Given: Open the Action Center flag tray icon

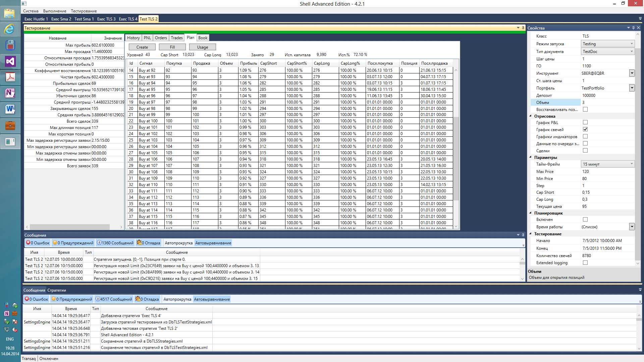Looking at the screenshot, I should click(x=15, y=321).
